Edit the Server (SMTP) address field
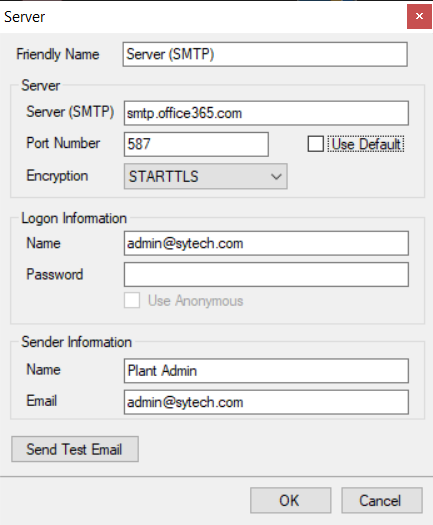 (x=266, y=113)
